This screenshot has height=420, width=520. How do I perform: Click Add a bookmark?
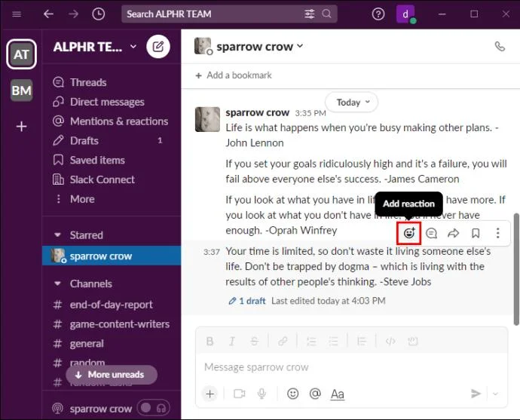pos(234,75)
